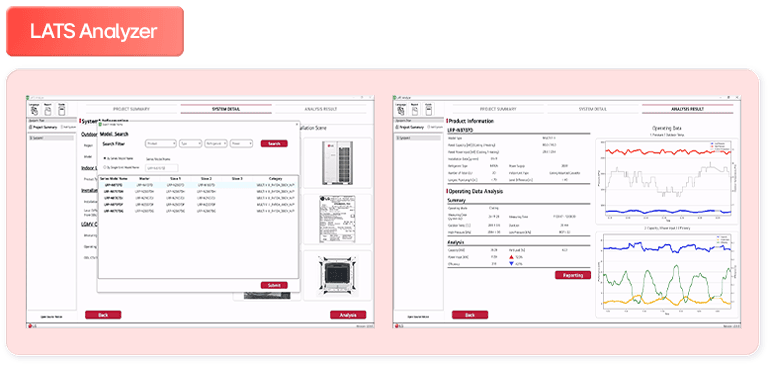Click the 'Slave 1' column header

[x=175, y=179]
